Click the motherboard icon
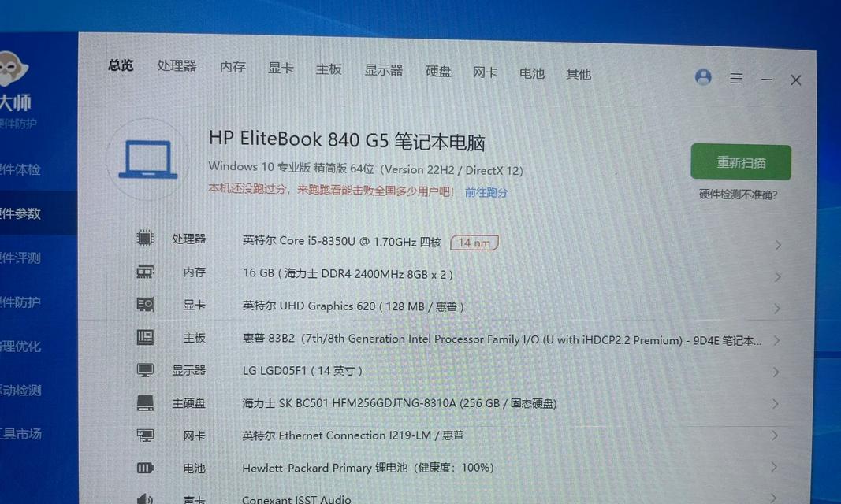841x504 pixels. pyautogui.click(x=145, y=337)
